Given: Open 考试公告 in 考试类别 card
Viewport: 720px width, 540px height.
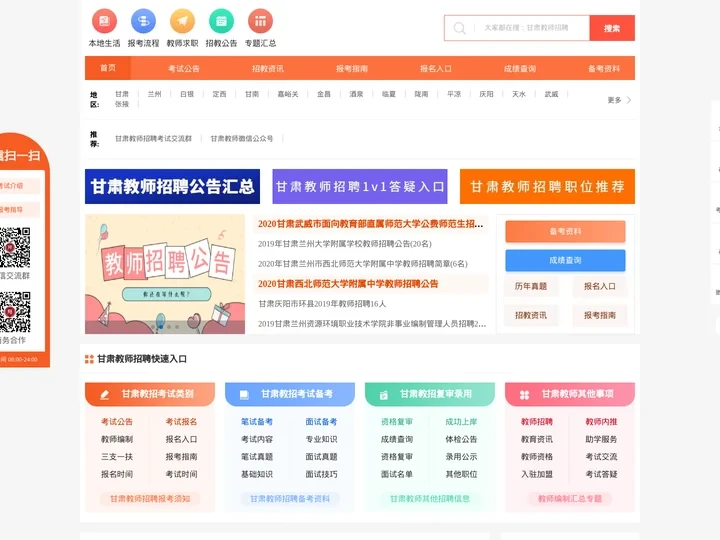Looking at the screenshot, I should click(117, 422).
